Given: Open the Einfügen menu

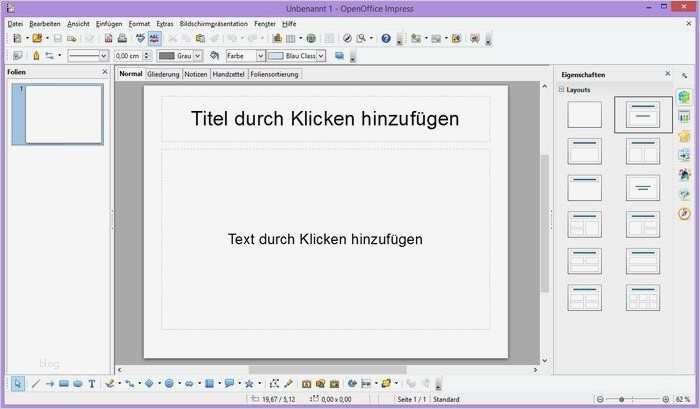Looking at the screenshot, I should [x=109, y=24].
